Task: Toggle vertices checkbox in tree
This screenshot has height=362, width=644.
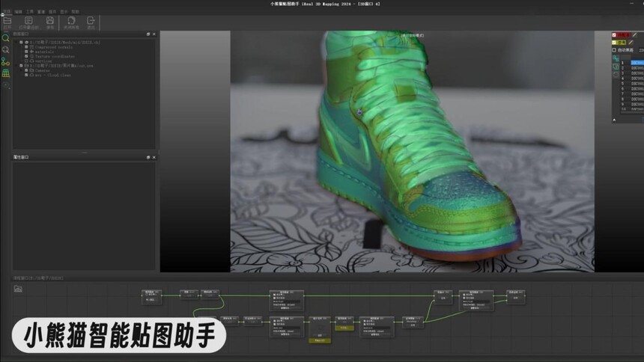Action: coord(27,61)
